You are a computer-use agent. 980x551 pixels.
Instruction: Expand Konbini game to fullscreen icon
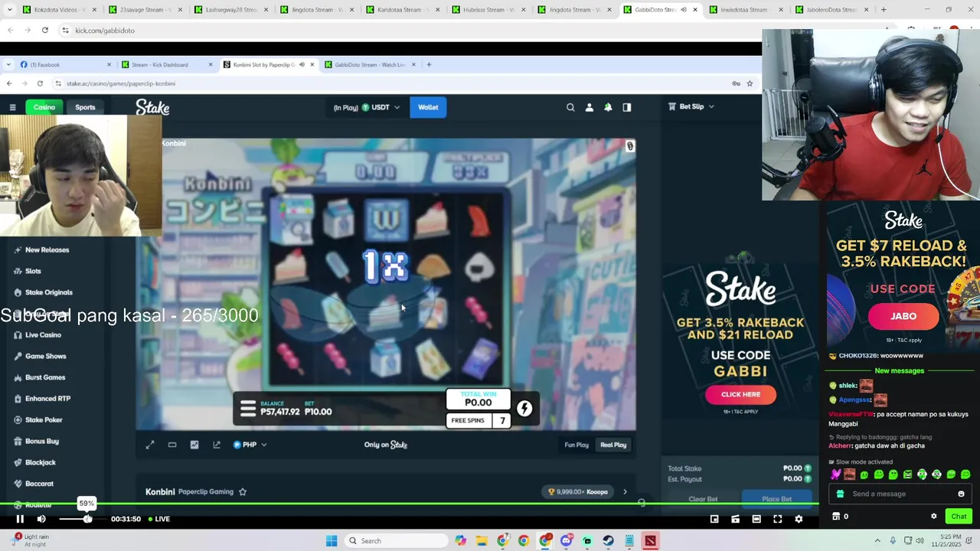(x=150, y=445)
